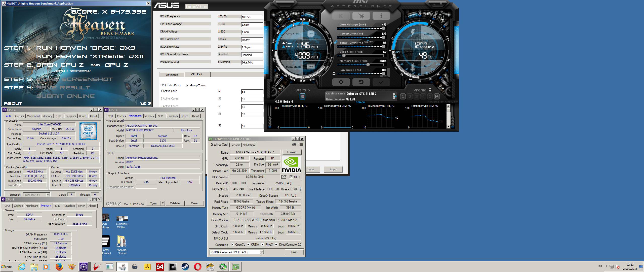This screenshot has width=644, height=272.
Task: Select Afterburner profile slot 3
Action: pos(416,96)
